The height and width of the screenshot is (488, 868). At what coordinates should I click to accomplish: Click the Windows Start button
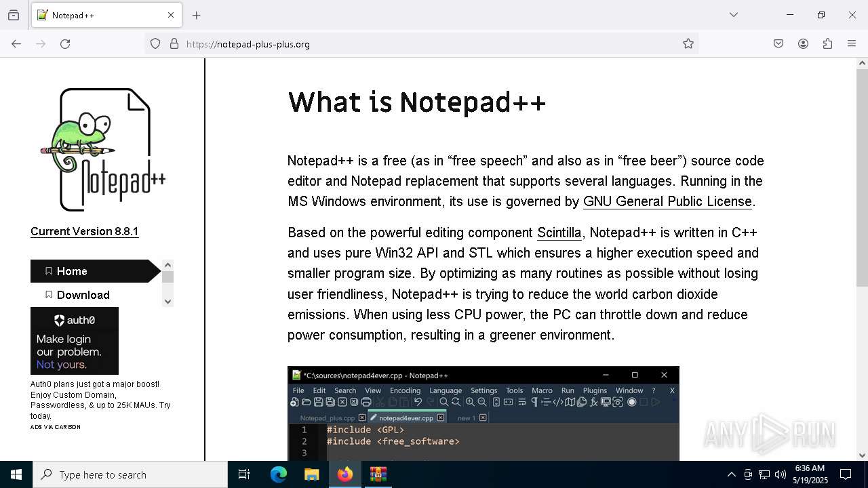(16, 474)
